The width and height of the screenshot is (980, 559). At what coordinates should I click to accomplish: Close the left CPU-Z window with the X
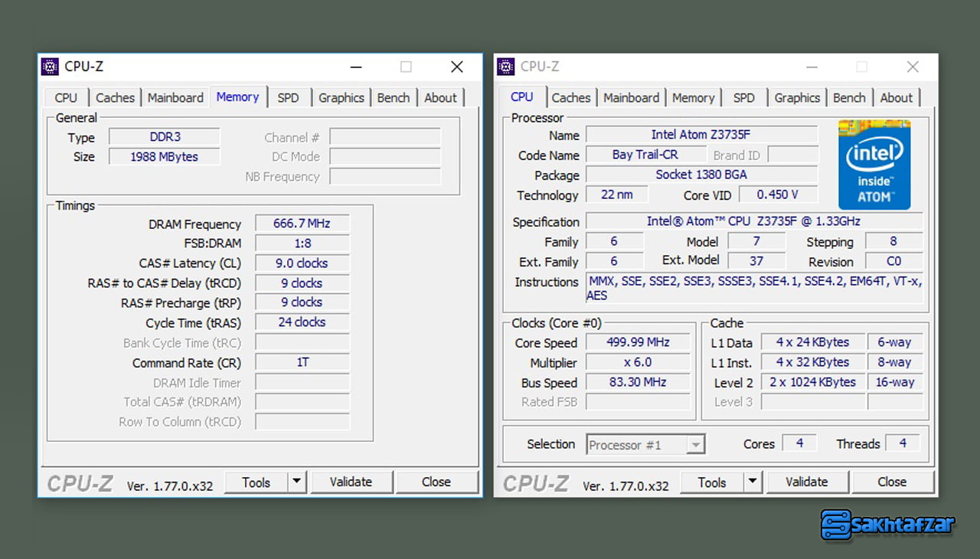point(456,67)
